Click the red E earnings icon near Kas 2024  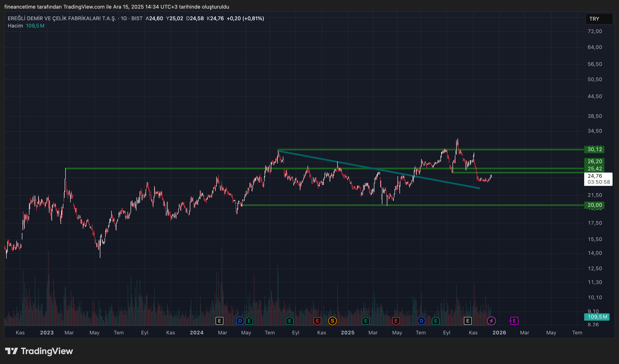(x=317, y=321)
